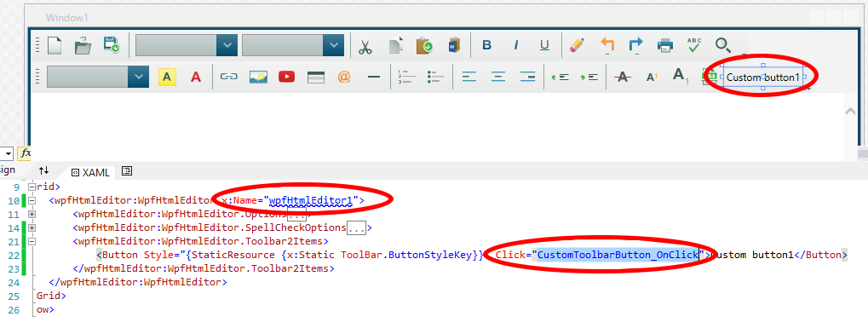Open find with the magnifier icon
Image resolution: width=868 pixels, height=328 pixels.
point(723,45)
